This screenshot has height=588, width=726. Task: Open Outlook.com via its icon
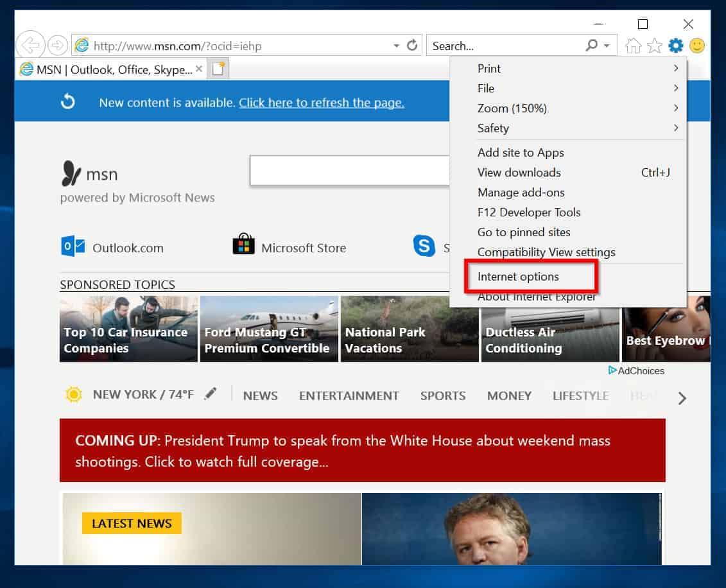73,246
